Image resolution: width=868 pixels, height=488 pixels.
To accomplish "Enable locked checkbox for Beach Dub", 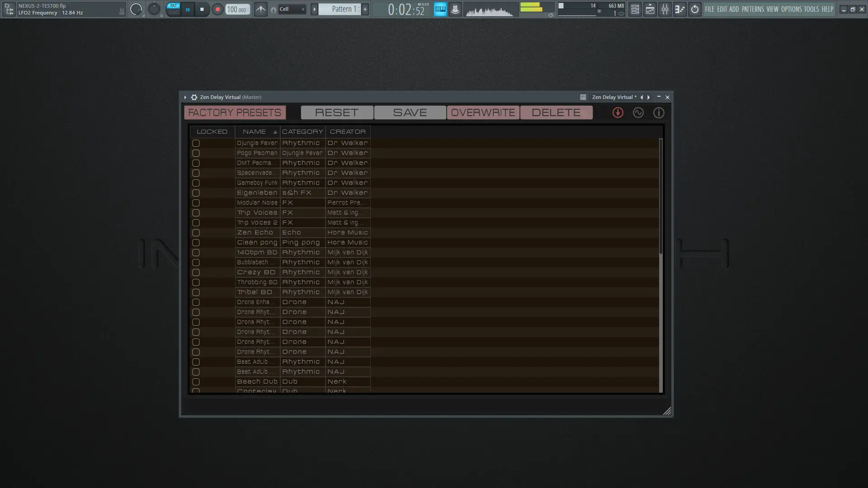I will coord(196,382).
